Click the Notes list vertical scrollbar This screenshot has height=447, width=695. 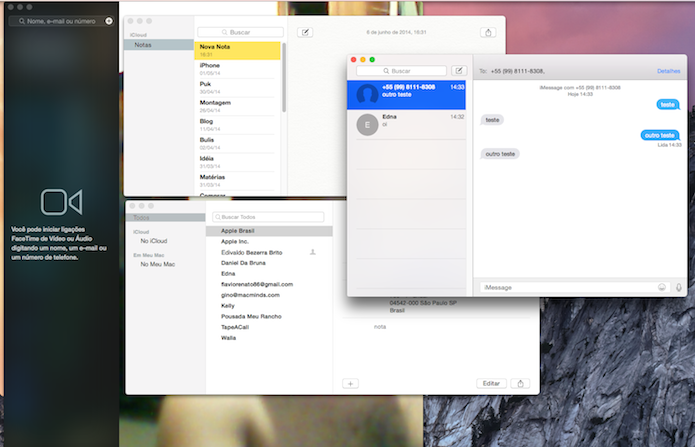(x=284, y=78)
